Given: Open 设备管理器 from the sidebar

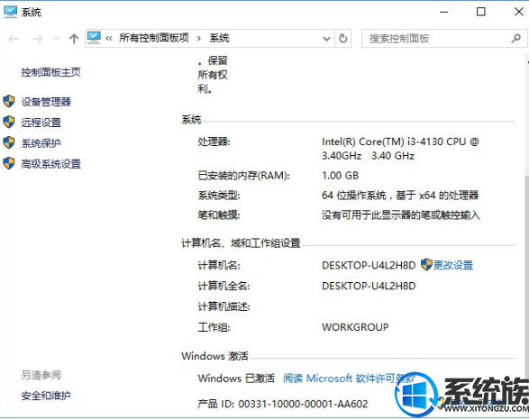Looking at the screenshot, I should click(46, 102).
